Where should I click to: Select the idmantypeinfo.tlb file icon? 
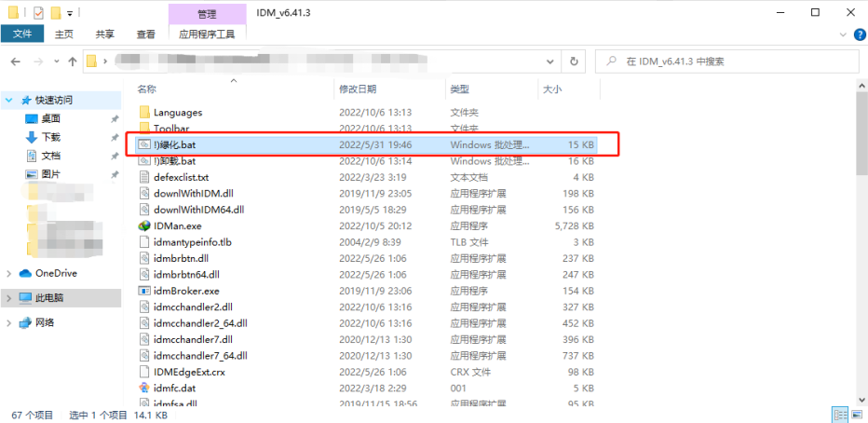click(x=144, y=242)
